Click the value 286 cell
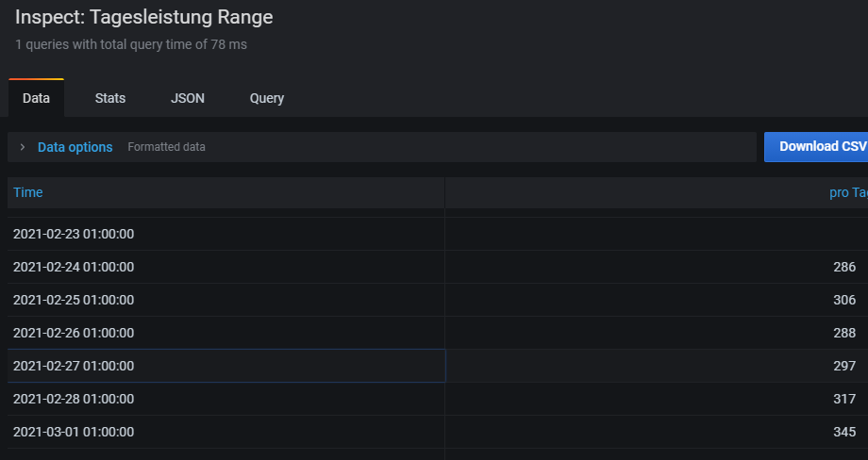This screenshot has width=868, height=460. (843, 267)
